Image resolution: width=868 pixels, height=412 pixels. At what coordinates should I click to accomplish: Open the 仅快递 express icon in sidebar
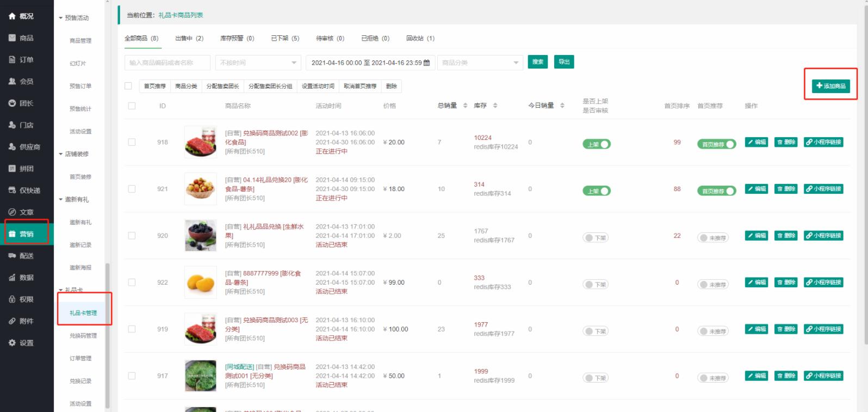pyautogui.click(x=12, y=190)
